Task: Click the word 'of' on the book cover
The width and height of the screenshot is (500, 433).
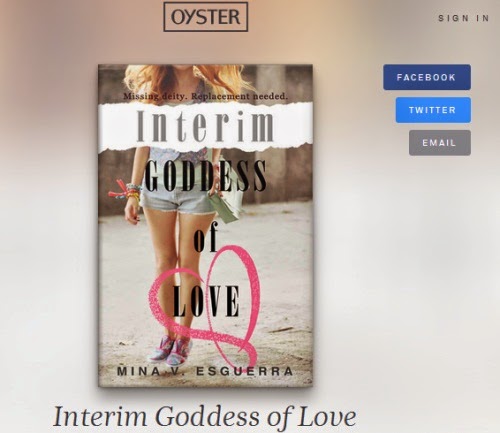Action: pos(206,237)
